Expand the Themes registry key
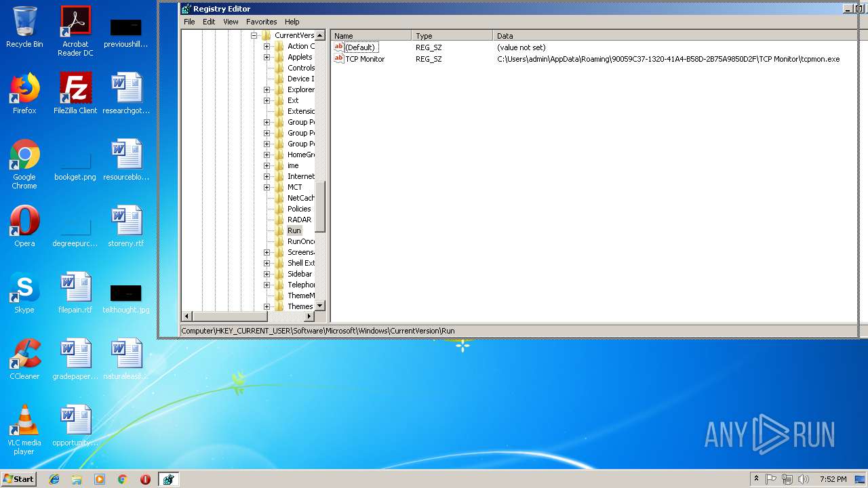868x488 pixels. coord(267,306)
